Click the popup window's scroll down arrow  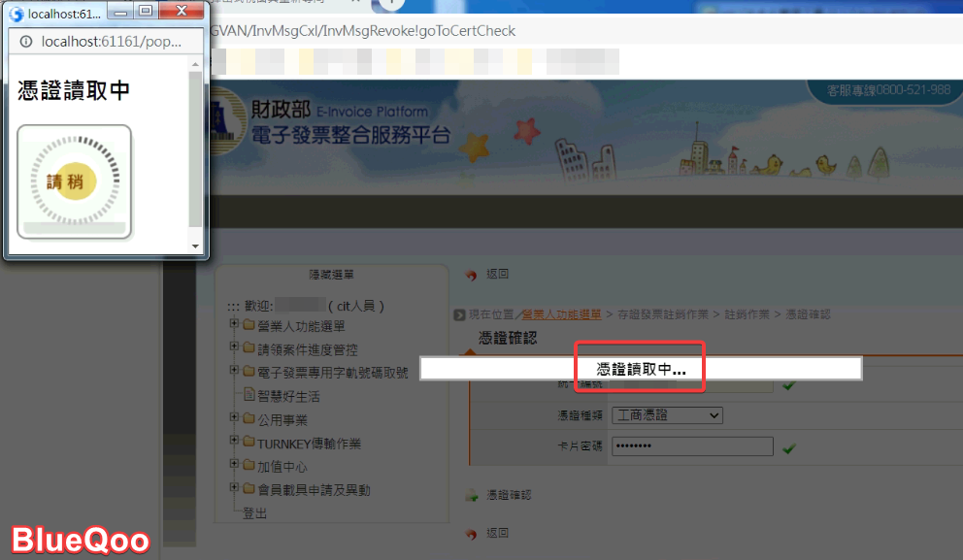[x=195, y=247]
